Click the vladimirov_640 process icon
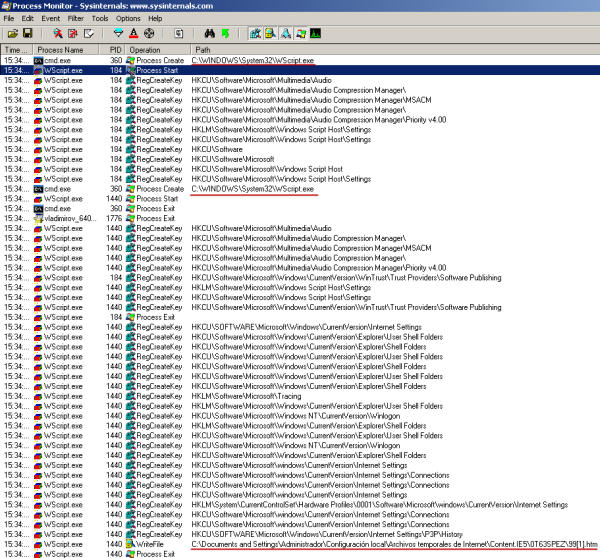 pos(38,219)
